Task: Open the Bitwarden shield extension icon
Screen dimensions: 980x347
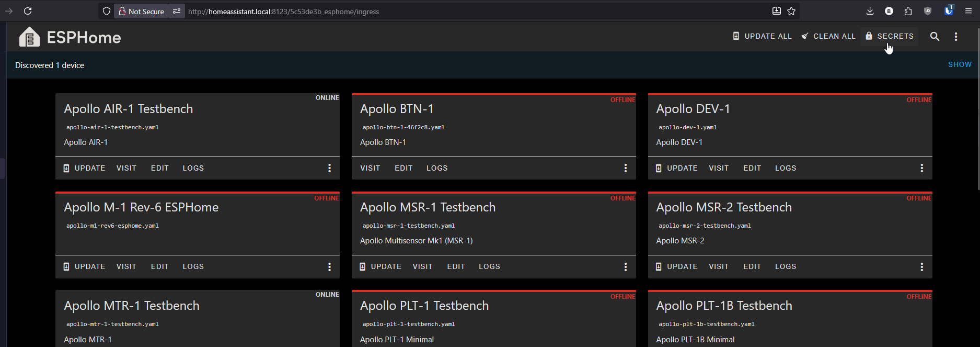Action: (x=948, y=11)
